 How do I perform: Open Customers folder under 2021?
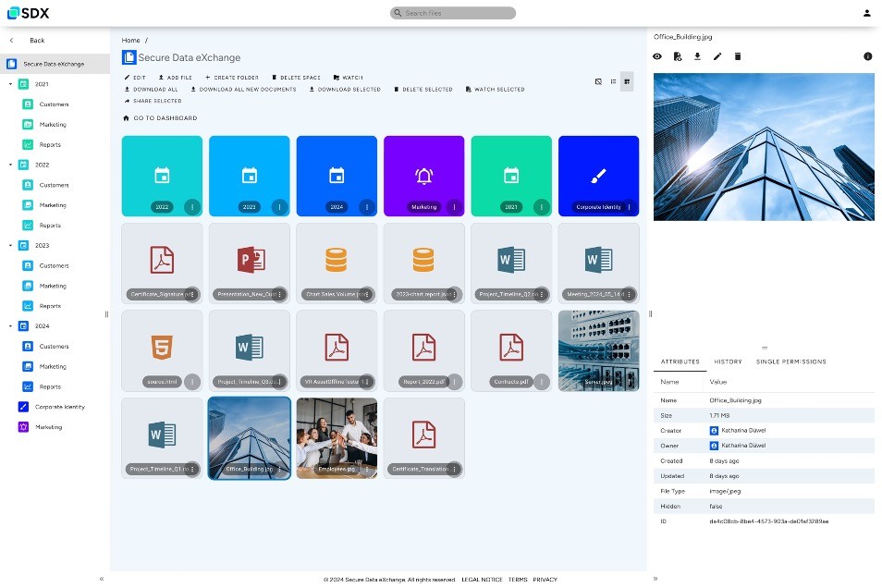tap(54, 104)
